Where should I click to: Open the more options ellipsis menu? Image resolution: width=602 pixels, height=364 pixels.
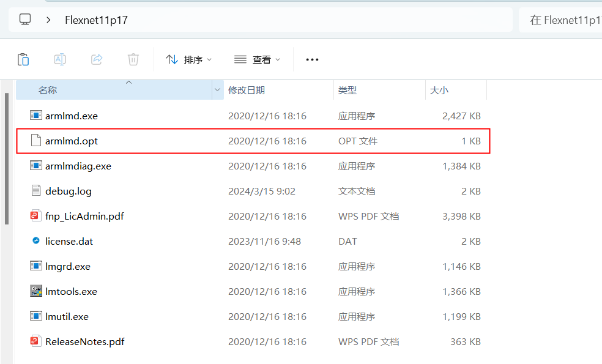pos(312,59)
